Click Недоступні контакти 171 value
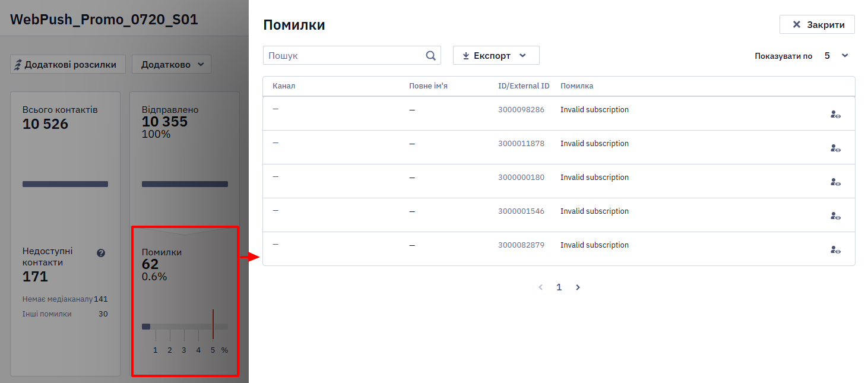The image size is (868, 383). click(x=35, y=277)
